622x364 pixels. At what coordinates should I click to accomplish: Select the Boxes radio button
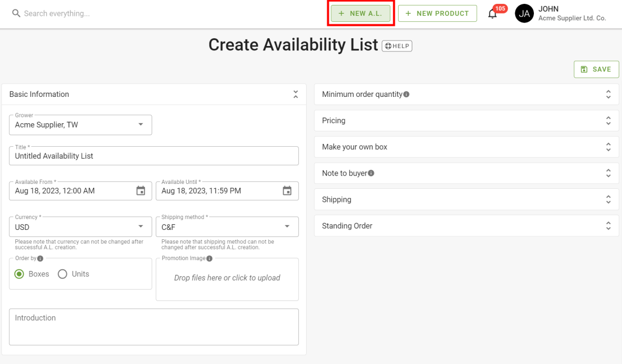click(x=20, y=274)
